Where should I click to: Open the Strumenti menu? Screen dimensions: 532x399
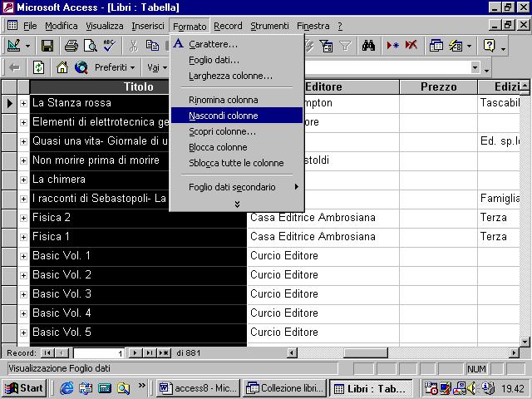tap(269, 26)
